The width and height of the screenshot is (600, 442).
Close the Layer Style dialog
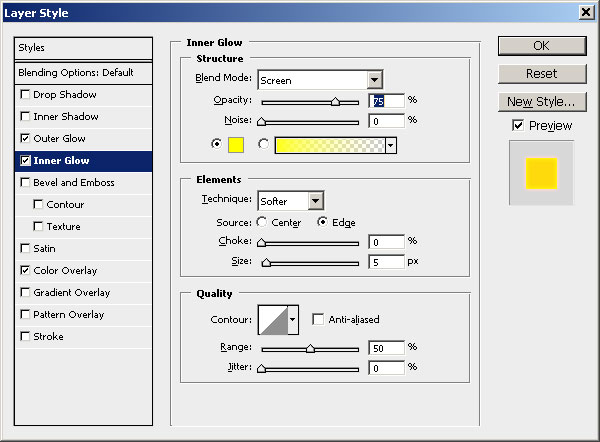pos(586,13)
